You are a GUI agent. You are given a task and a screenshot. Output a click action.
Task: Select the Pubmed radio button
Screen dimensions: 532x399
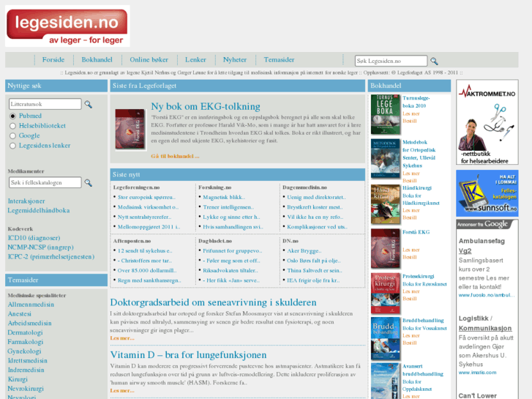[x=12, y=116]
